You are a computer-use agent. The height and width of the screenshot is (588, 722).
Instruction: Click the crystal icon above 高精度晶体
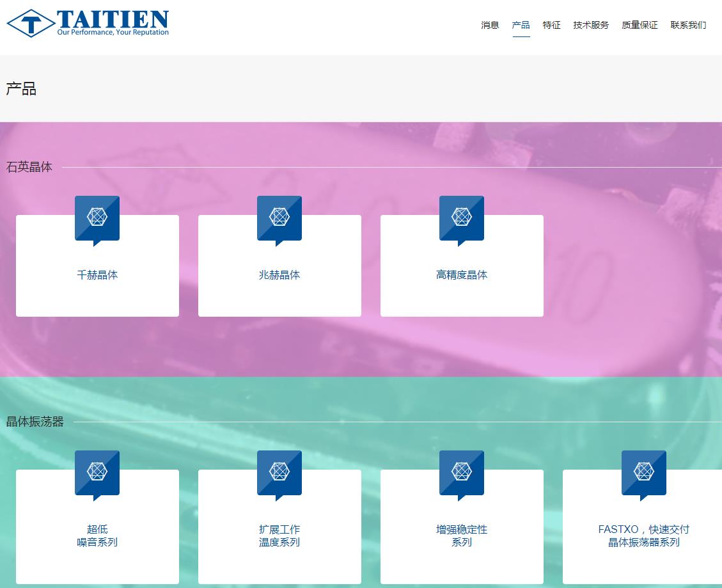click(x=462, y=218)
